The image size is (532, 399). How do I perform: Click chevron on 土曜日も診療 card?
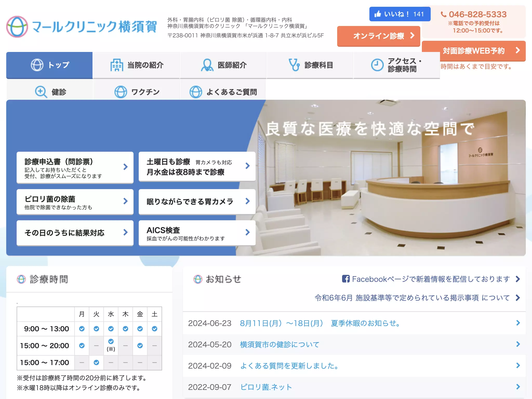248,166
